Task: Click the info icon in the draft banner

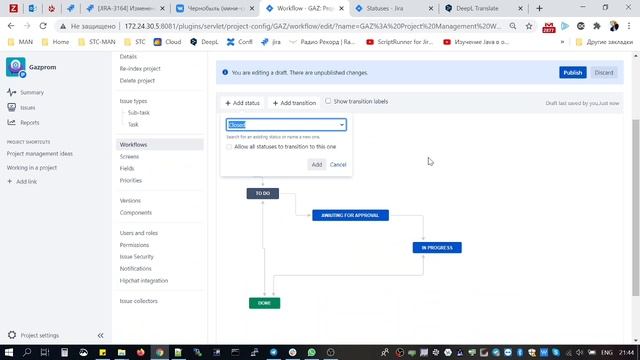Action: (225, 72)
